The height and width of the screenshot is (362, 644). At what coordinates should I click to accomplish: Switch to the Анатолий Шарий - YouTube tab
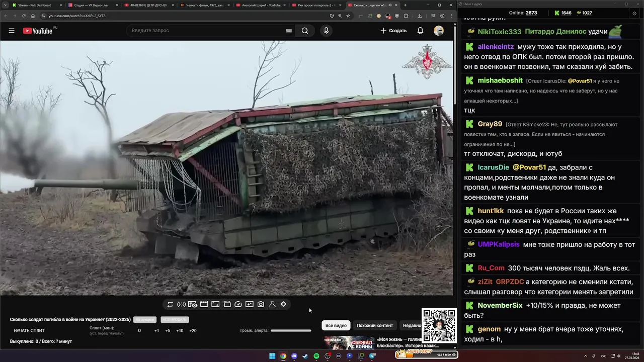coord(260,5)
